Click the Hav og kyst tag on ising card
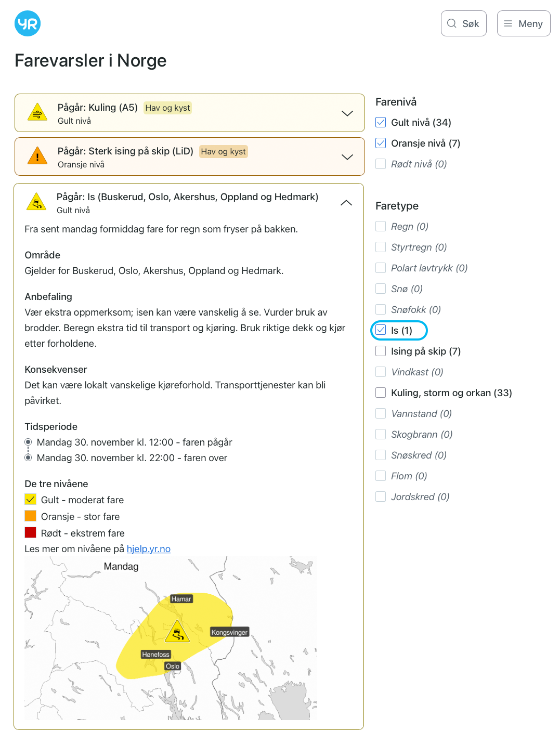Image resolution: width=560 pixels, height=731 pixels. pos(224,151)
